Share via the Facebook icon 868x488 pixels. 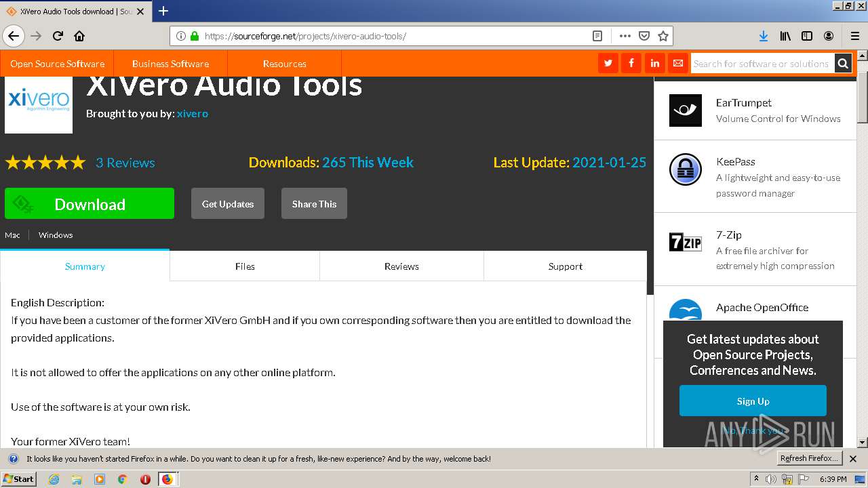[631, 63]
